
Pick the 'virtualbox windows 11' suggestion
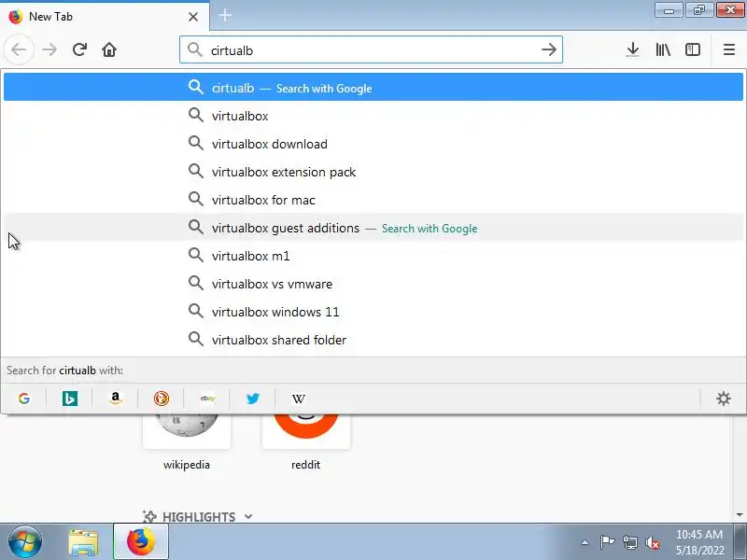(373, 312)
